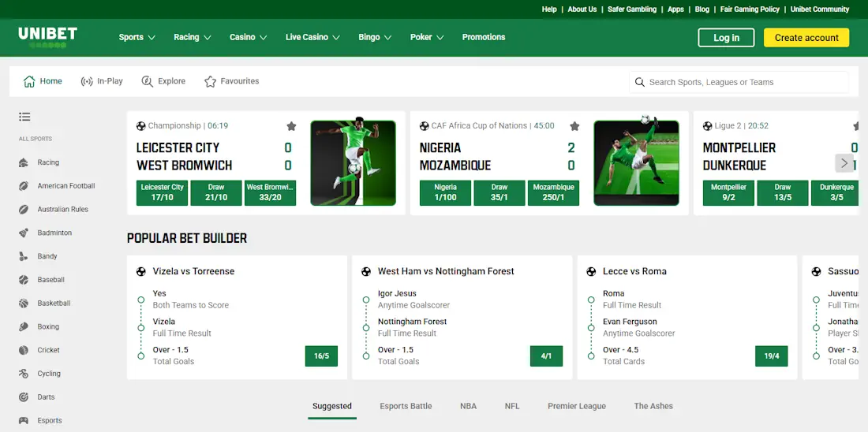Click football icon beside Lecce vs Roma

[591, 272]
